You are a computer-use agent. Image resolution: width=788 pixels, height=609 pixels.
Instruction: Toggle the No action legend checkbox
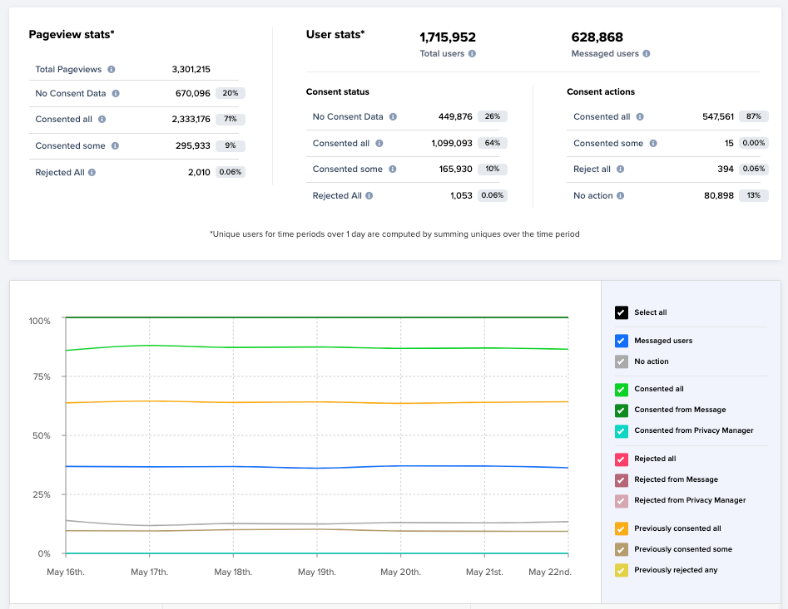pyautogui.click(x=621, y=362)
